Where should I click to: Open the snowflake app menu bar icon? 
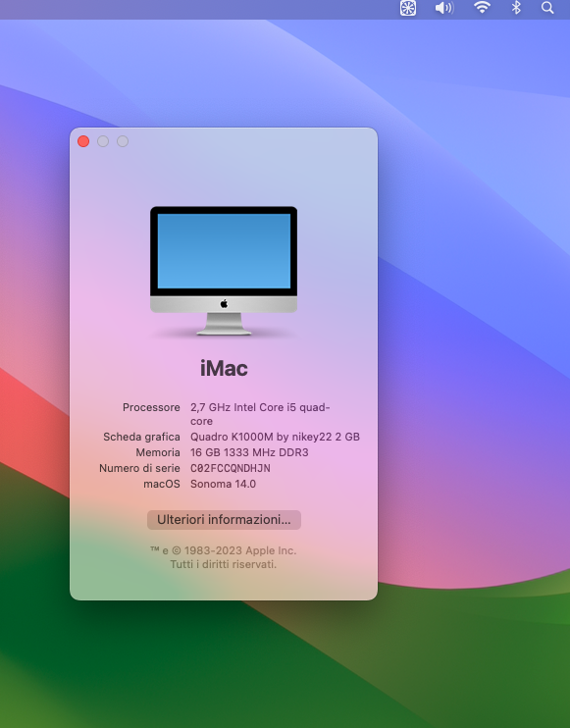tap(408, 8)
